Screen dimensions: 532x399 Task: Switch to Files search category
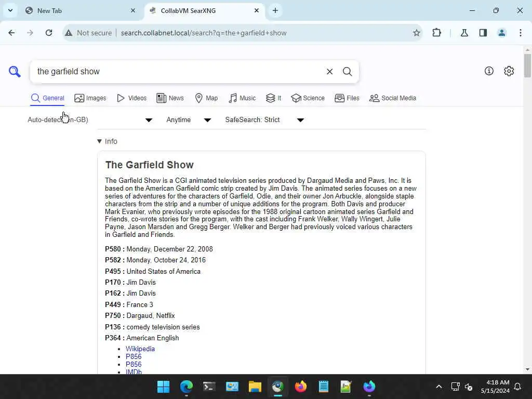point(347,98)
